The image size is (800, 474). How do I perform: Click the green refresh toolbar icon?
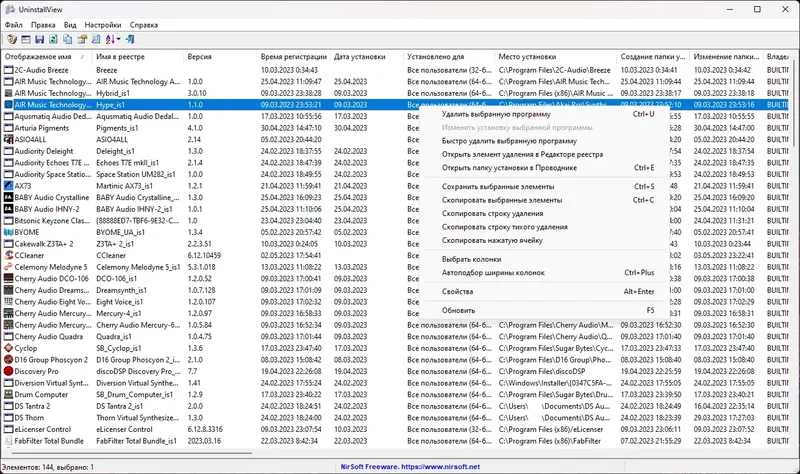click(x=53, y=39)
